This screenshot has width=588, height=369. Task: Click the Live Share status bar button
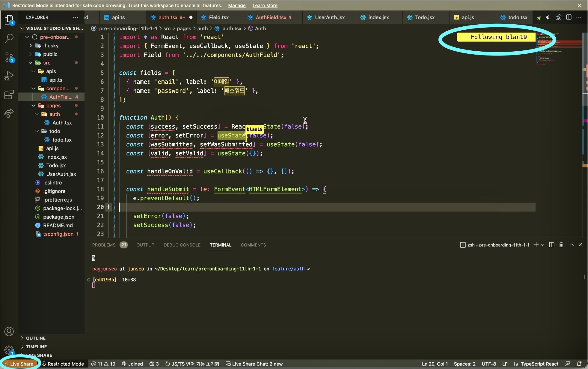[19, 364]
